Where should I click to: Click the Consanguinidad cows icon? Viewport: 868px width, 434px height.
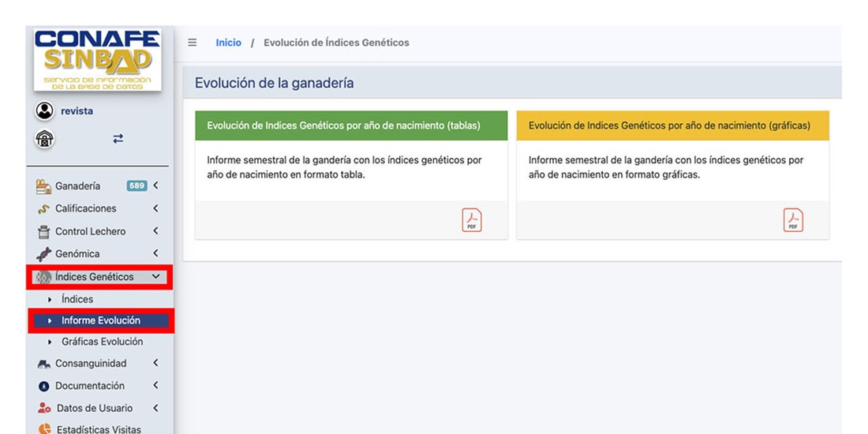pos(43,364)
